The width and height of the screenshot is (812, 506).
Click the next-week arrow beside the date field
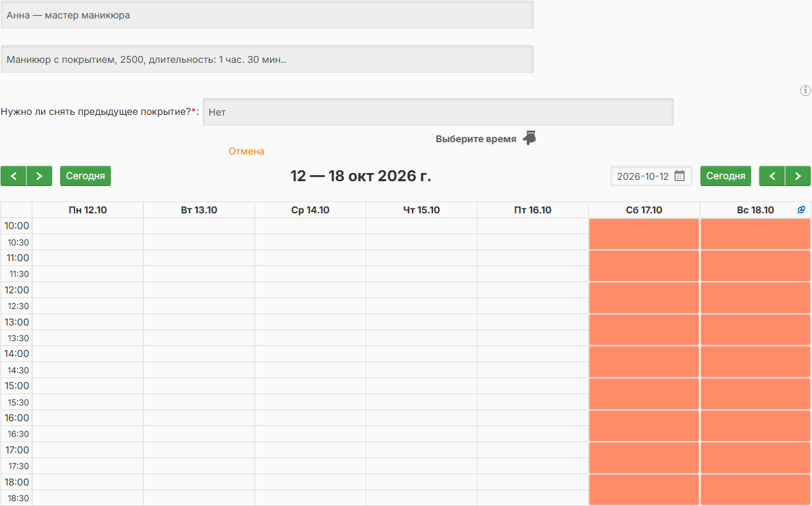798,176
